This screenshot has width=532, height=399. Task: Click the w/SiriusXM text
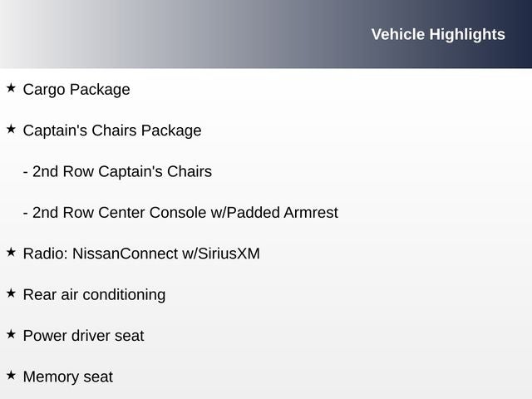point(221,254)
